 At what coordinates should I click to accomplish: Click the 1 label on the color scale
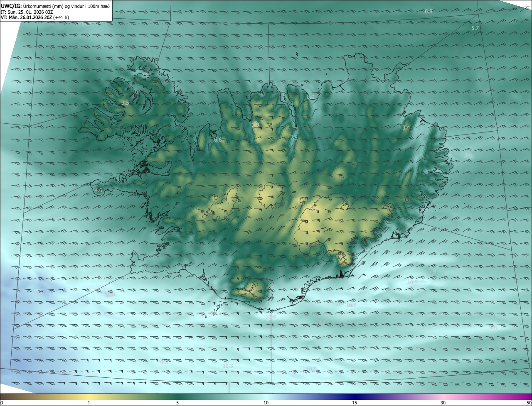pyautogui.click(x=89, y=403)
